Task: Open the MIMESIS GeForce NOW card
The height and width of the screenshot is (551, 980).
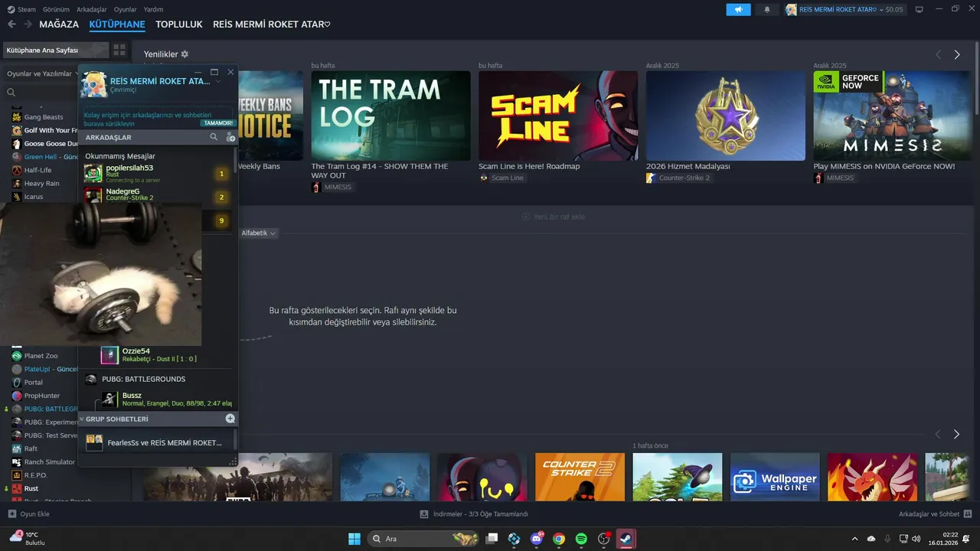Action: (893, 116)
